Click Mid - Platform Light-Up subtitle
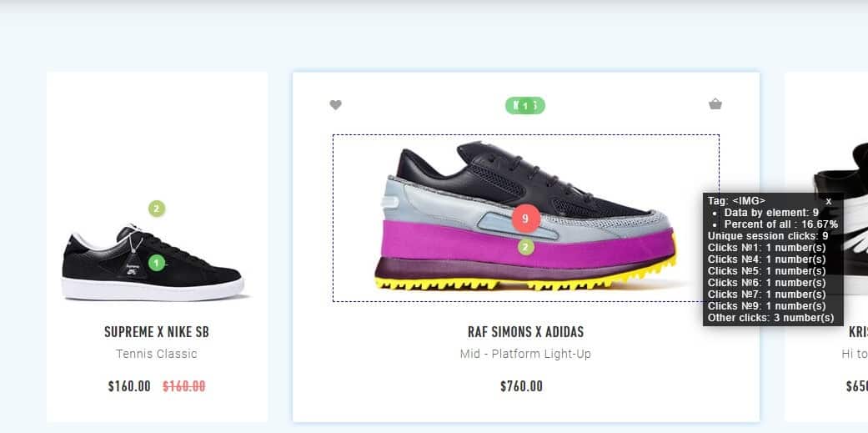 tap(525, 354)
